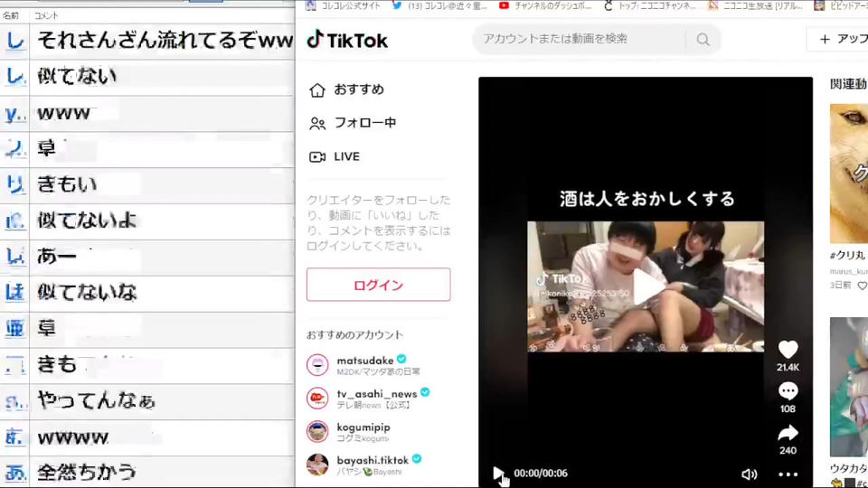
Task: Click matsudake profile avatar
Action: pyautogui.click(x=317, y=365)
